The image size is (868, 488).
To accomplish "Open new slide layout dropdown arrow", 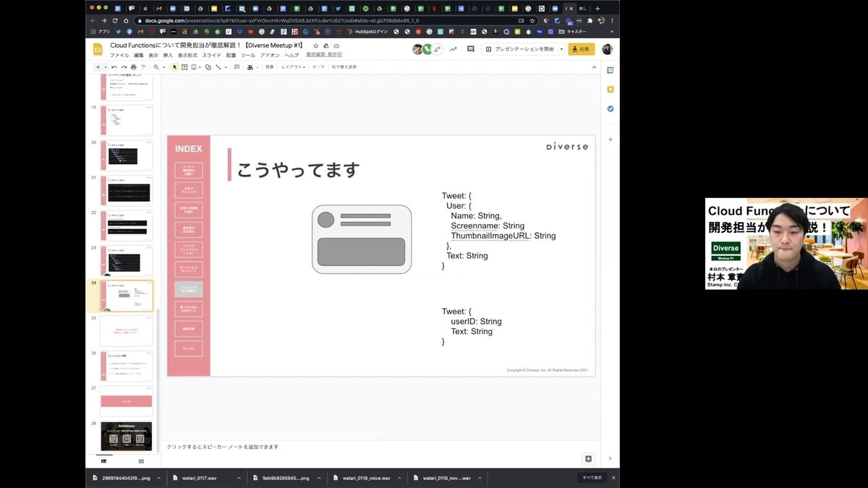I will pos(106,67).
